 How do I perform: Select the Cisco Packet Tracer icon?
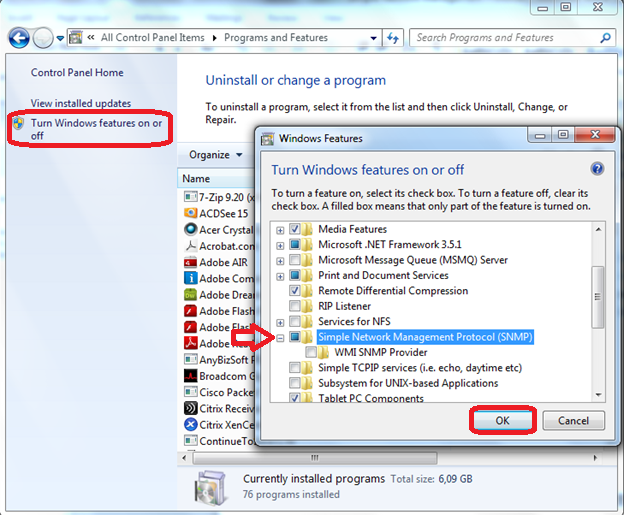(x=191, y=392)
